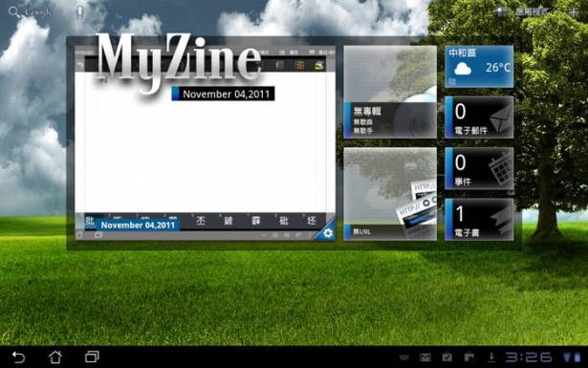588x368 pixels.
Task: Tap the battery and Wi-Fi status indicators
Action: click(573, 357)
